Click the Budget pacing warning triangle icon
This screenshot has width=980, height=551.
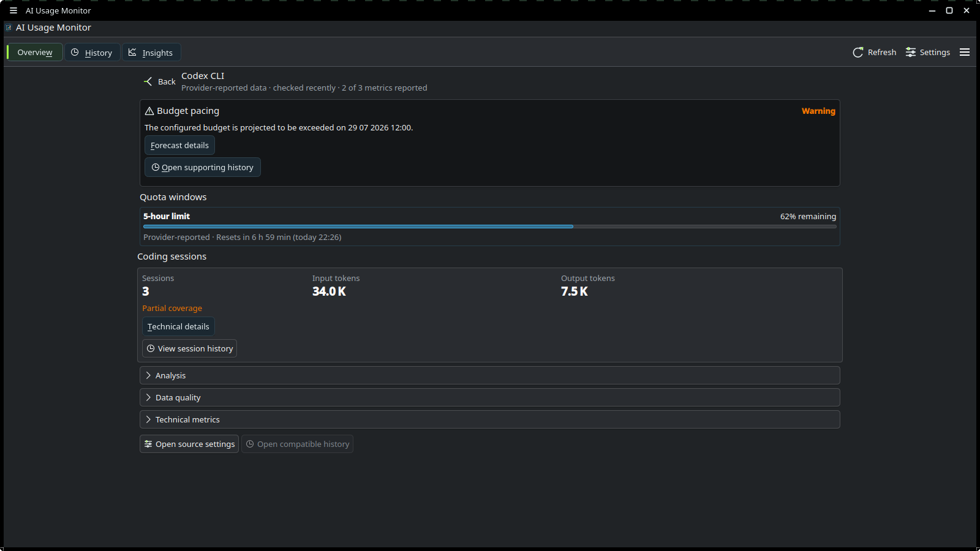point(149,111)
